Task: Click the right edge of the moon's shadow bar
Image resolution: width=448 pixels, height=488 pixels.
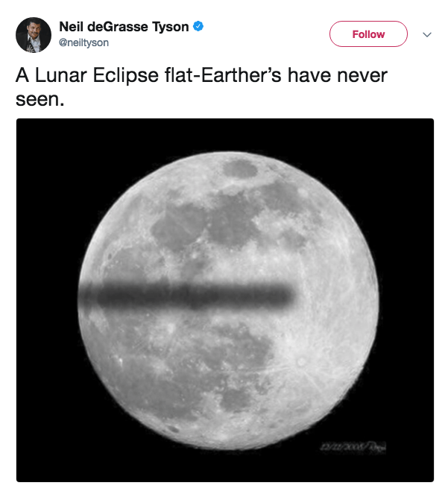Action: pyautogui.click(x=288, y=296)
